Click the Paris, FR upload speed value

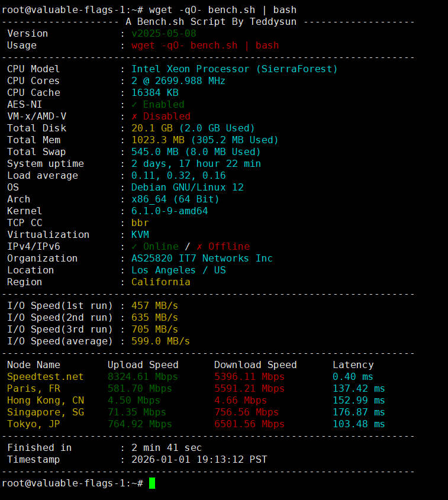coord(140,389)
